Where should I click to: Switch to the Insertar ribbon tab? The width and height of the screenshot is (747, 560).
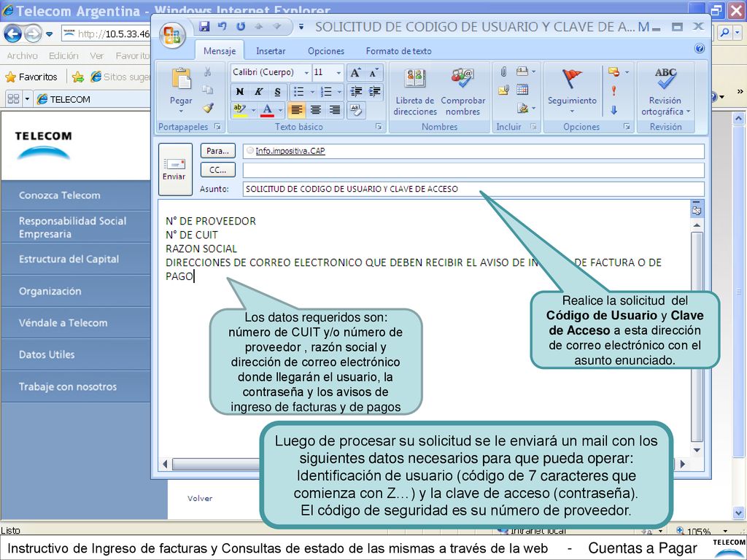(x=271, y=51)
